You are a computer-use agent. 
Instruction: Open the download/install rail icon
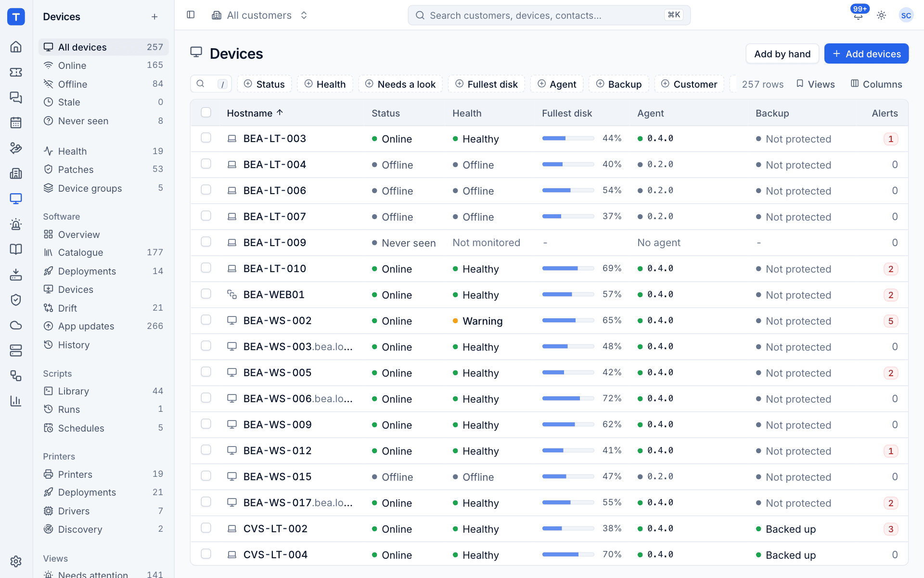coord(16,275)
